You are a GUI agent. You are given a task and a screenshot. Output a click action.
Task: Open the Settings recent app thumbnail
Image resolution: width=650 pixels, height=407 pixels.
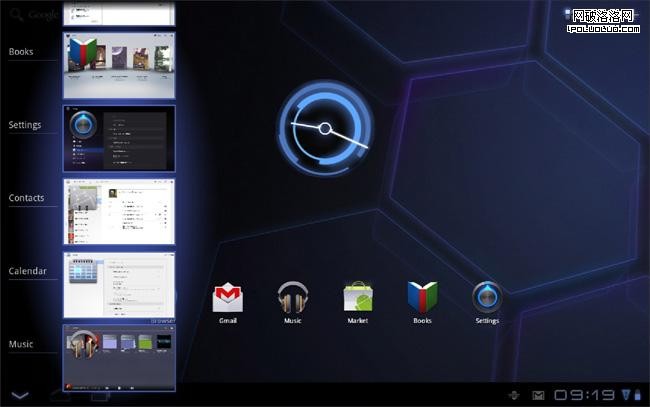pos(119,138)
